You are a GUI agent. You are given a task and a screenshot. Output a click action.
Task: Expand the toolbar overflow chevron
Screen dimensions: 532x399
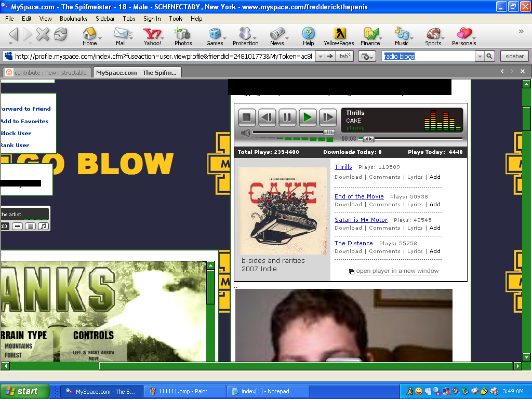pyautogui.click(x=521, y=32)
